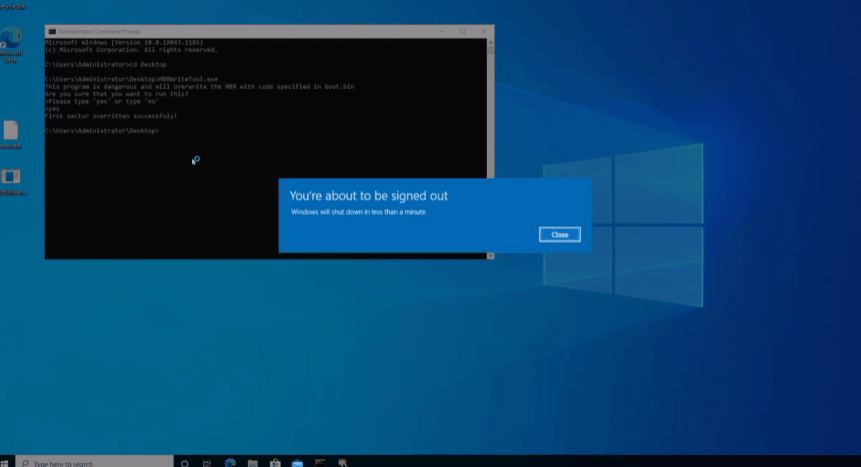Close the sign-out notification dialog
Viewport: 861px width, 467px height.
click(560, 235)
